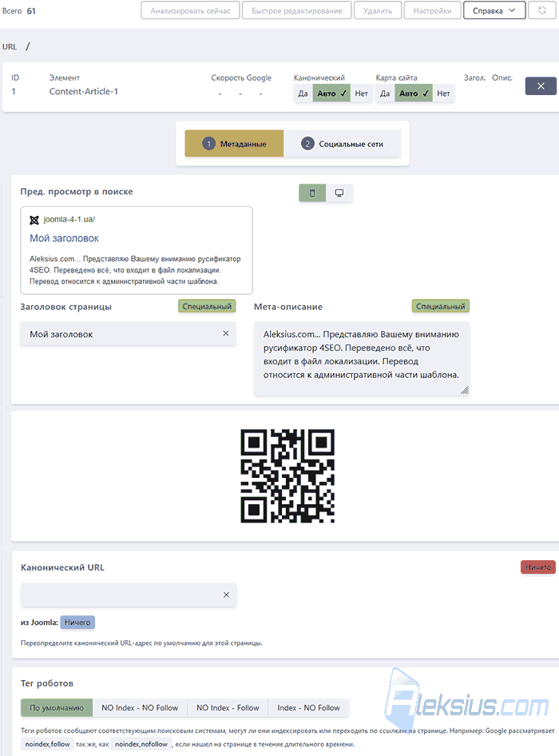Viewport: 559px width, 756px height.
Task: Clear the page title field
Action: (x=225, y=333)
